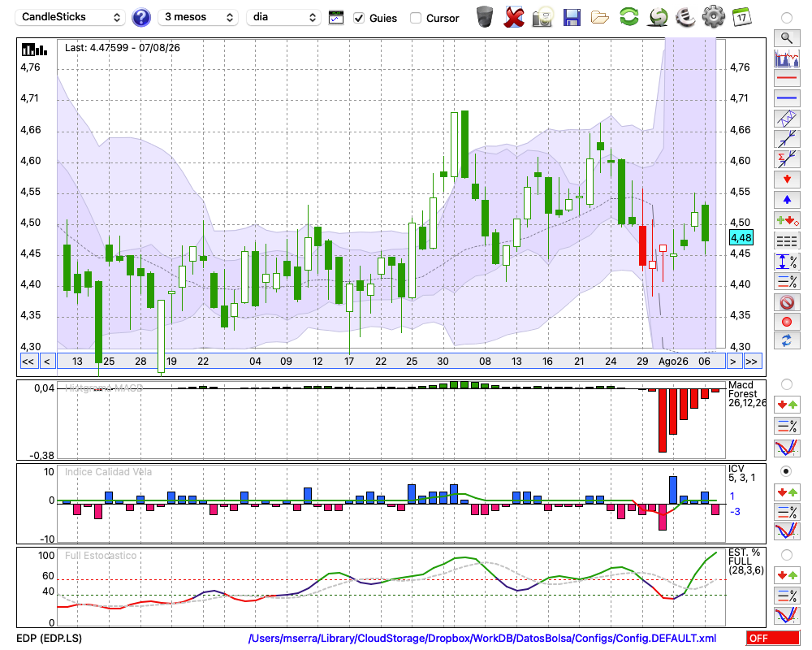The image size is (812, 650).
Task: Click the >> button to jump to end
Action: (x=751, y=362)
